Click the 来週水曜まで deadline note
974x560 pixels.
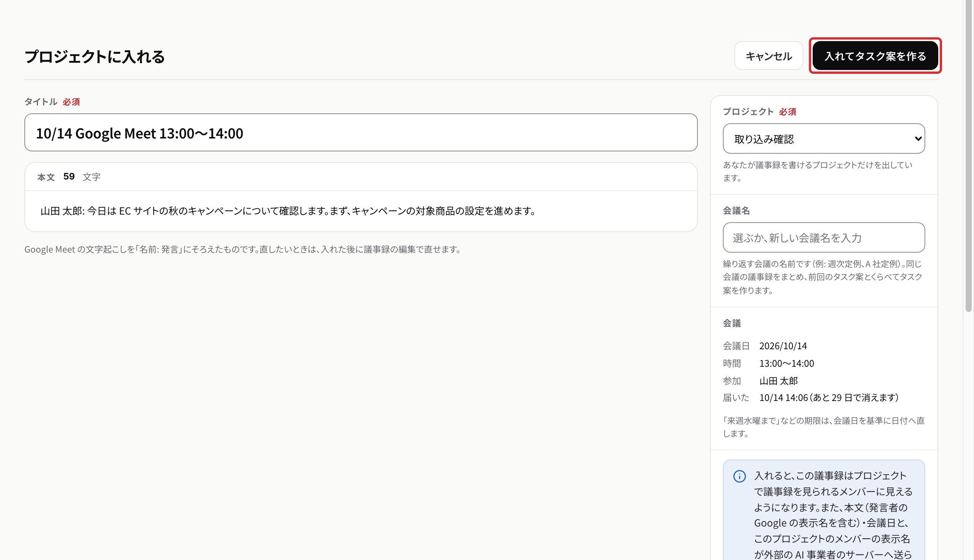coord(823,427)
